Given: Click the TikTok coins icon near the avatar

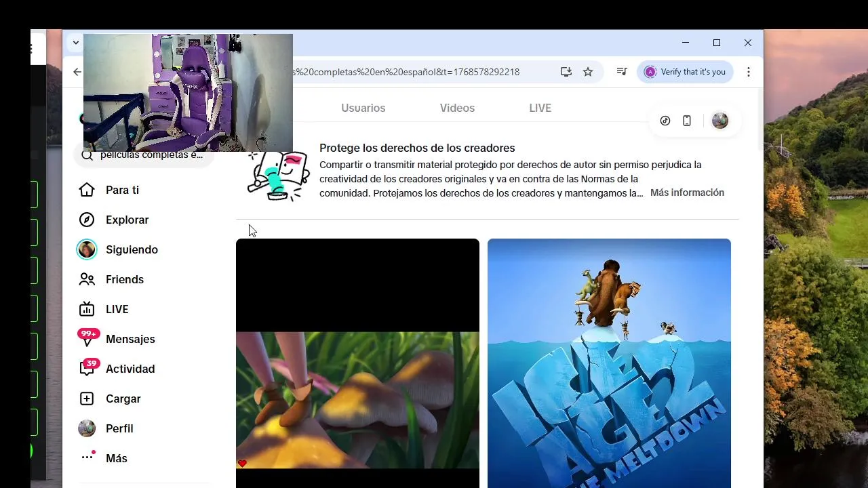Looking at the screenshot, I should pos(665,121).
